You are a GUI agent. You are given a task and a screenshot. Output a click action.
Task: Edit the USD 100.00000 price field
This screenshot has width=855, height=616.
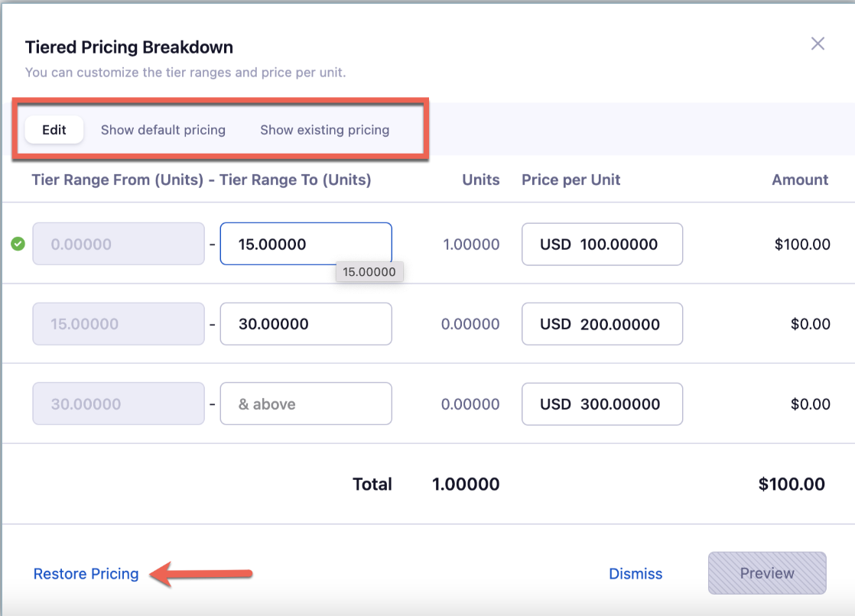[602, 245]
